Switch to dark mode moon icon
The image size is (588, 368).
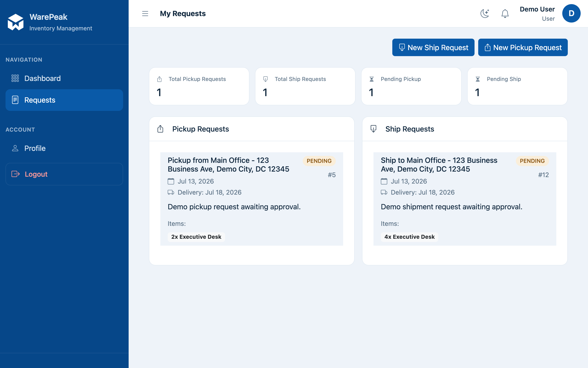tap(485, 14)
